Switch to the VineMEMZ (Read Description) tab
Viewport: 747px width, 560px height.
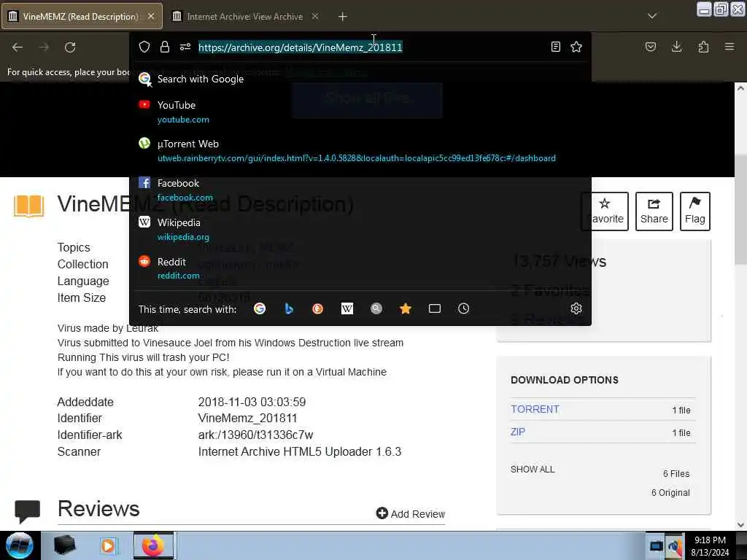pos(82,16)
